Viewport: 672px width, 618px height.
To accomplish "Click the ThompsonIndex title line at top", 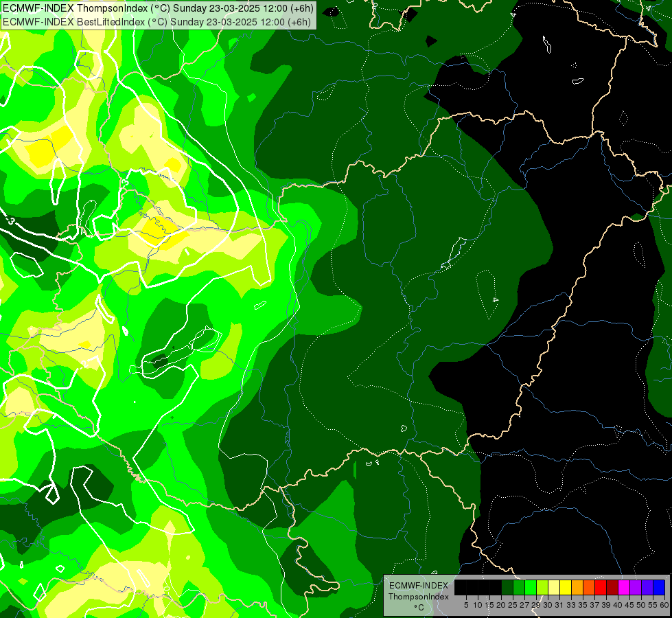I will 158,8.
